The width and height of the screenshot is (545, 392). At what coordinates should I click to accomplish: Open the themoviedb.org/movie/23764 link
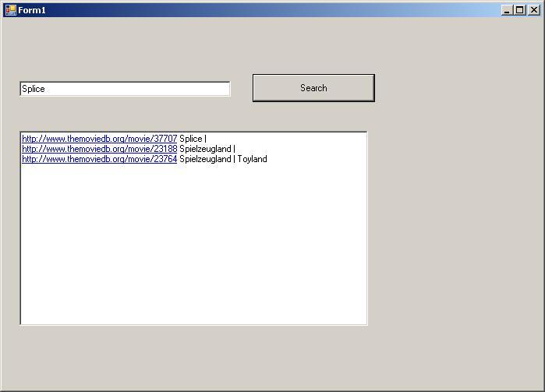(99, 159)
